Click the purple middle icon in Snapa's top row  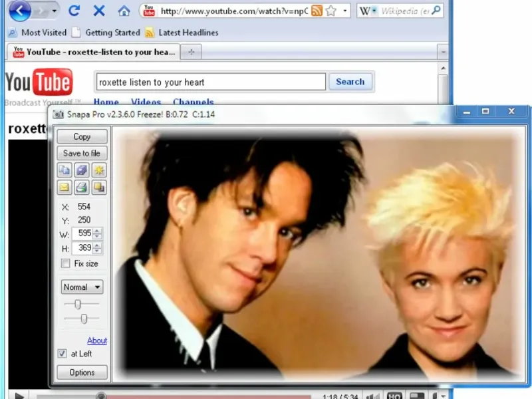coord(82,170)
